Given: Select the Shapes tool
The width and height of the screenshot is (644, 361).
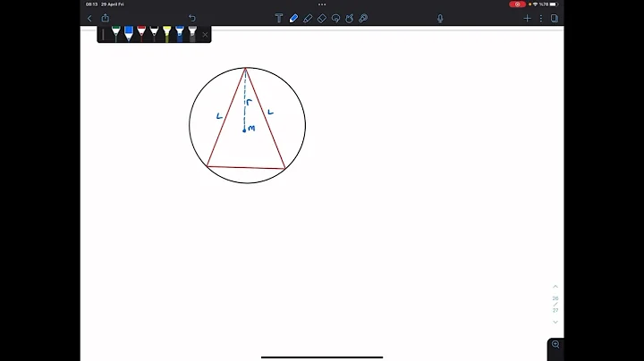Looking at the screenshot, I should coord(350,18).
